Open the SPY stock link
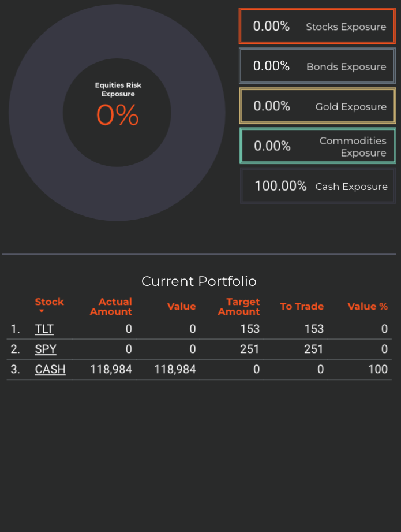The height and width of the screenshot is (532, 401). click(46, 349)
